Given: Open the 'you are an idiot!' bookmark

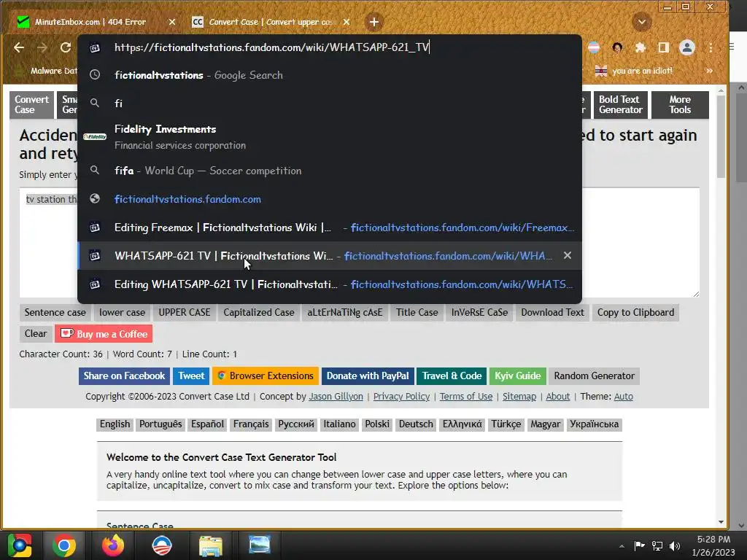Looking at the screenshot, I should point(634,71).
